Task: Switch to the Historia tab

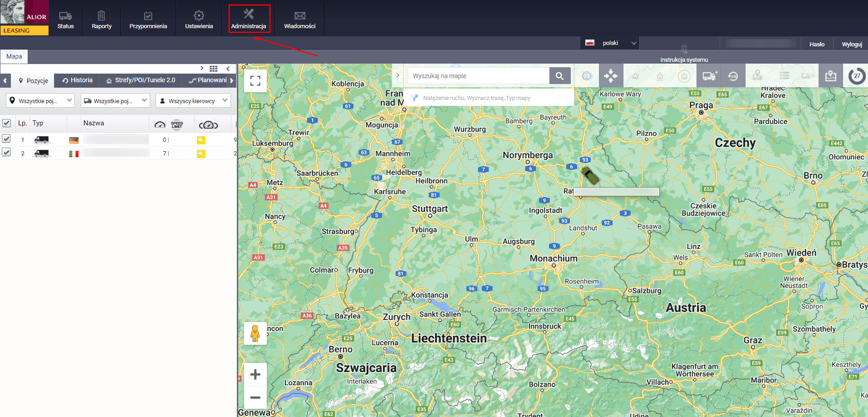Action: [77, 80]
